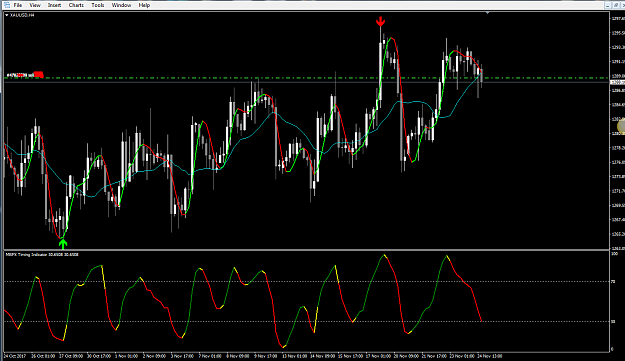
Task: Click the 15 Nov 17:00 time label
Action: pyautogui.click(x=350, y=356)
